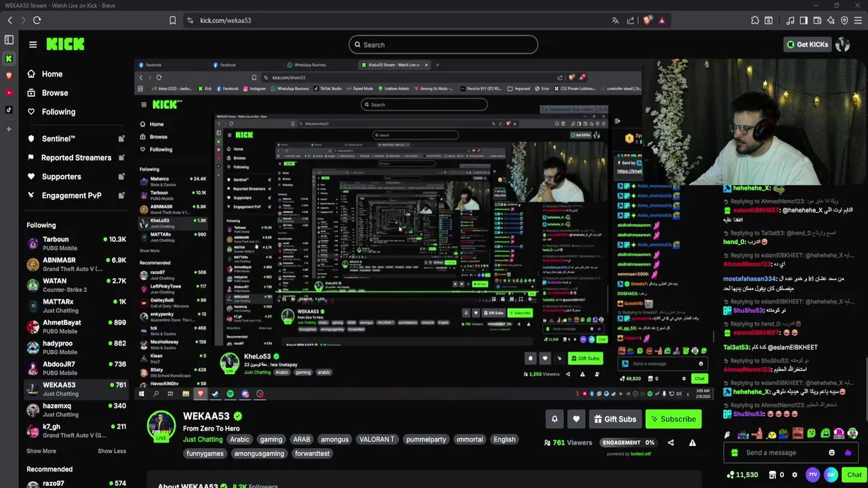Add a new sidebar shortcut with plus icon
The width and height of the screenshot is (868, 488).
(9, 129)
